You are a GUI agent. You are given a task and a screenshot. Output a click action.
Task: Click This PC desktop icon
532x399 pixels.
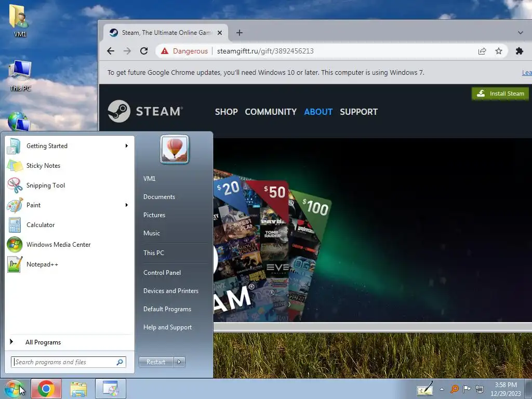coord(20,76)
